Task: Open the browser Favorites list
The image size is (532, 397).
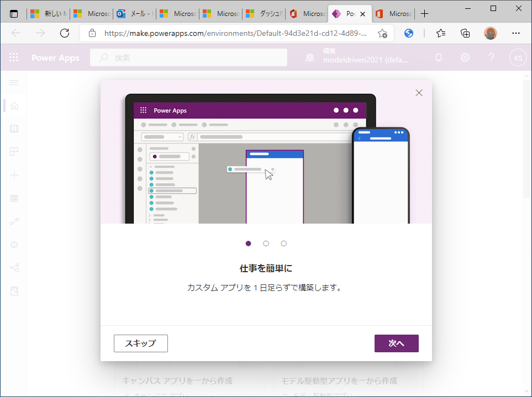Action: (x=441, y=33)
